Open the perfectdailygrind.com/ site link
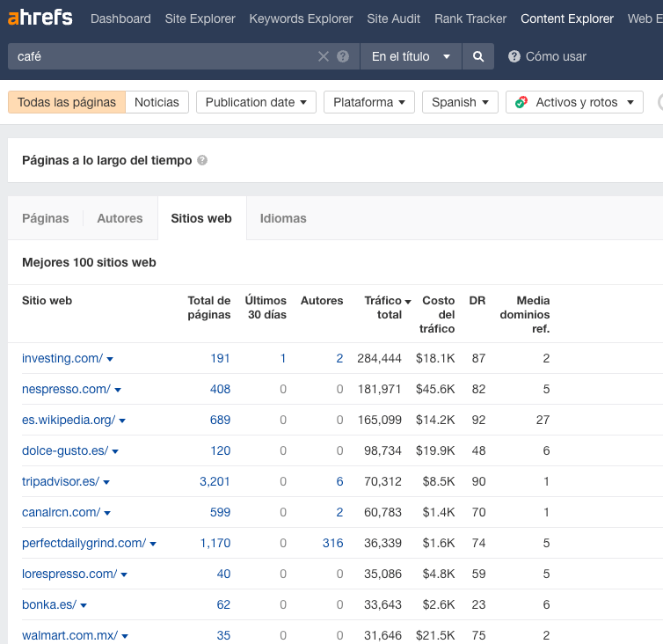The height and width of the screenshot is (644, 663). [84, 544]
